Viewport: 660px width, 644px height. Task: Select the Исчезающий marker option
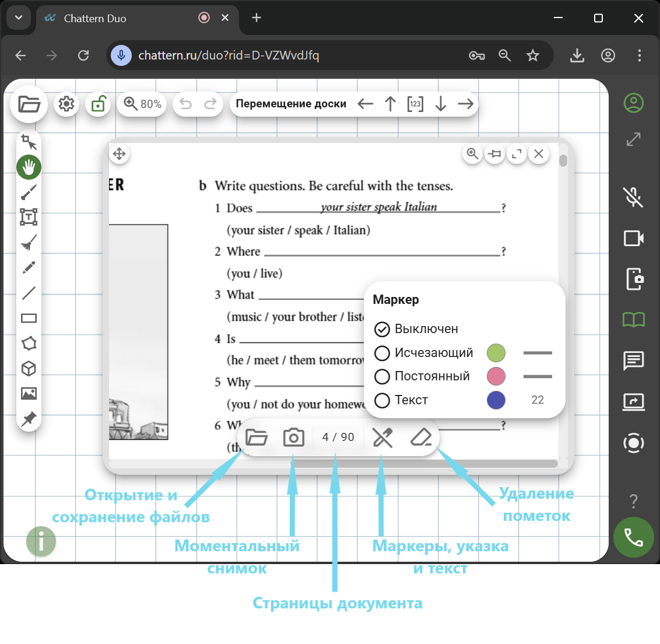(382, 353)
